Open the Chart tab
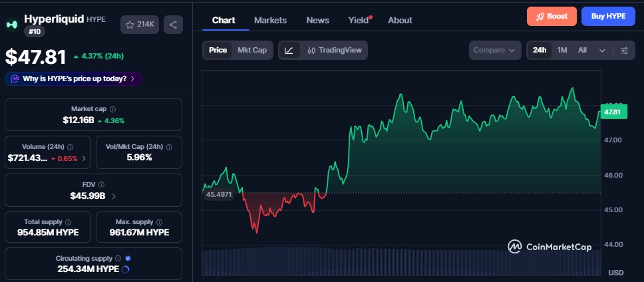The height and width of the screenshot is (282, 644). [x=224, y=20]
